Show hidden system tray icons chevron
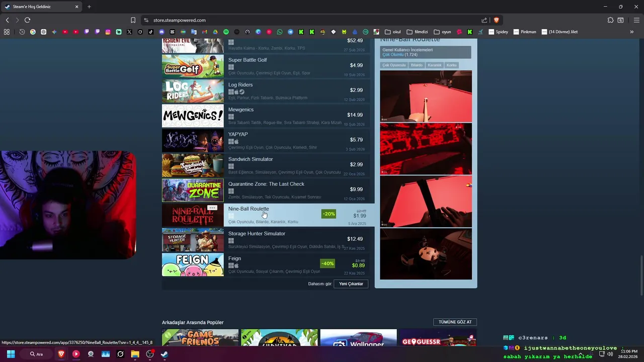This screenshot has width=644, height=362. [x=581, y=354]
